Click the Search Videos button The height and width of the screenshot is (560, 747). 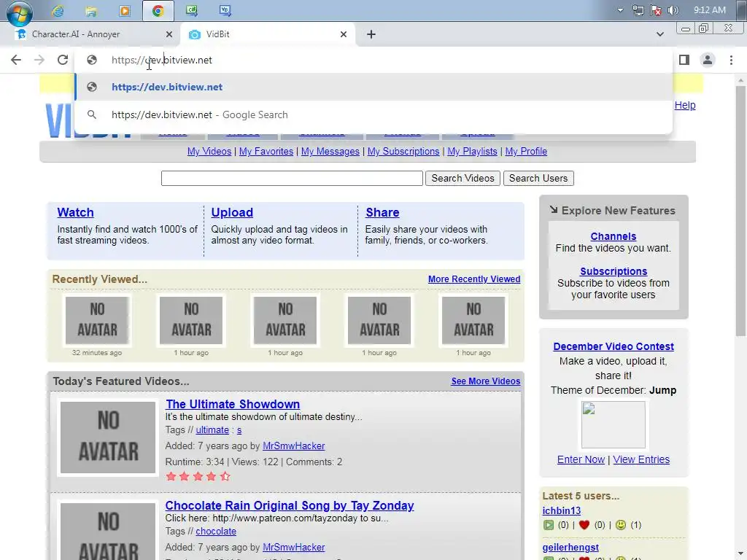point(462,178)
